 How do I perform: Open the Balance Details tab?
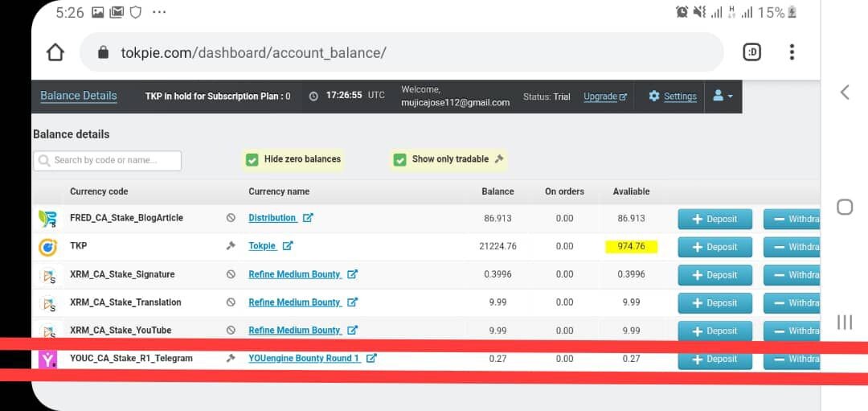[79, 96]
